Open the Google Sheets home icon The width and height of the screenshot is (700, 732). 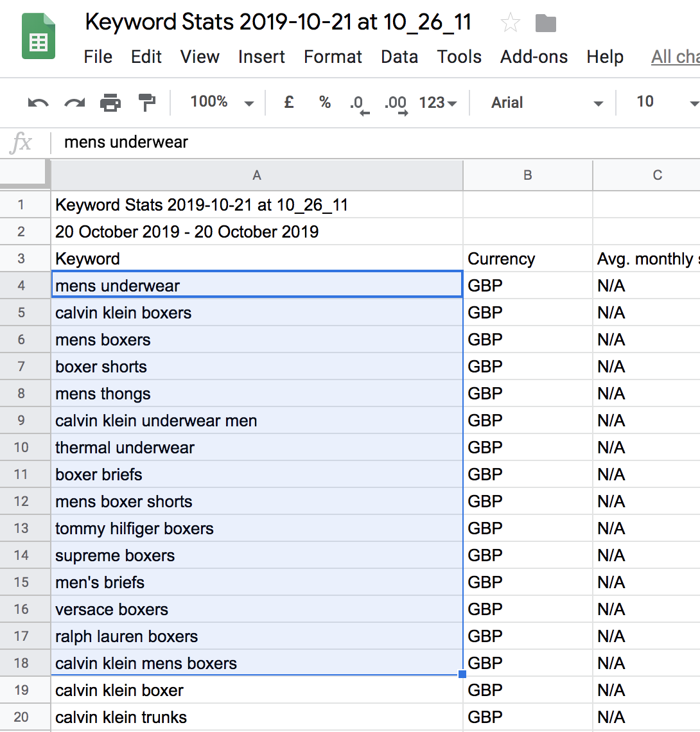[x=39, y=37]
